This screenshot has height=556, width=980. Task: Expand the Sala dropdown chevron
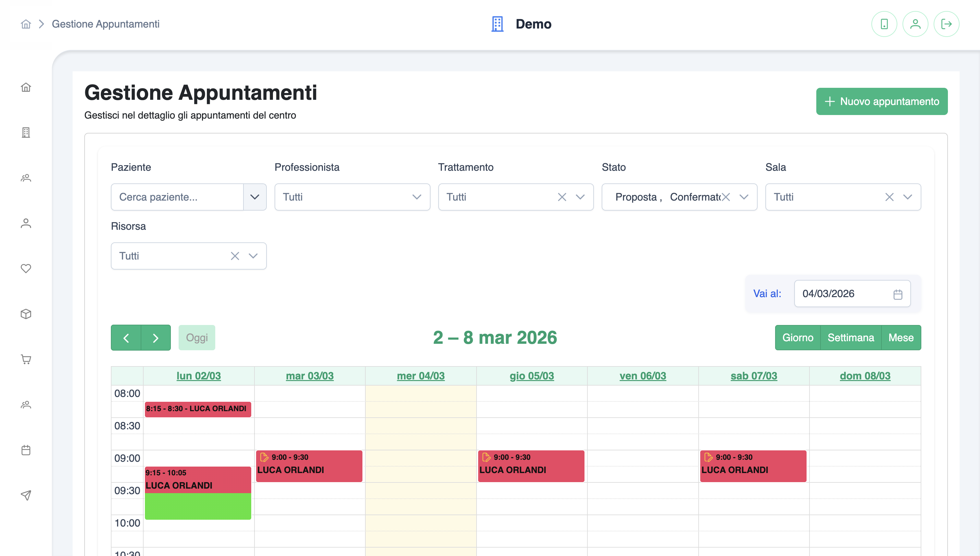[908, 197]
